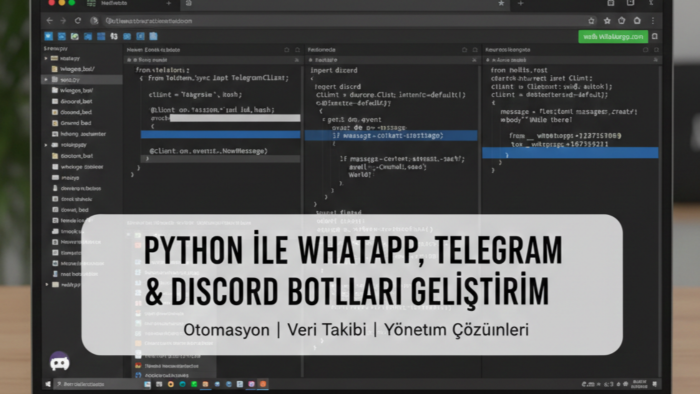Viewport: 700px width, 394px height.
Task: Click the green button at top right of page
Action: (613, 37)
